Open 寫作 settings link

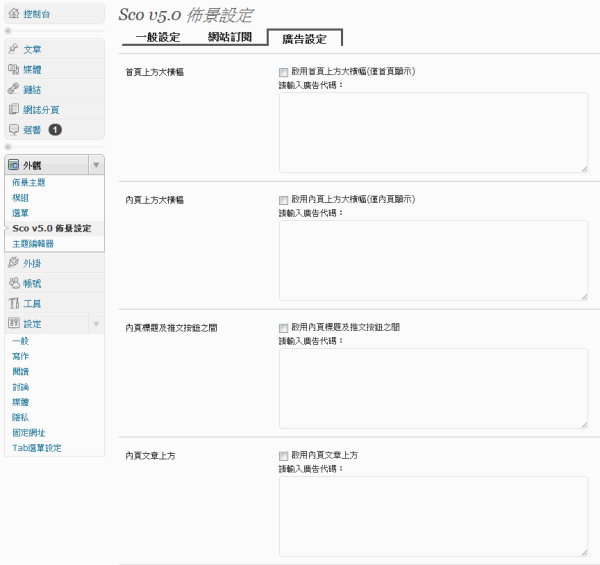coord(20,356)
